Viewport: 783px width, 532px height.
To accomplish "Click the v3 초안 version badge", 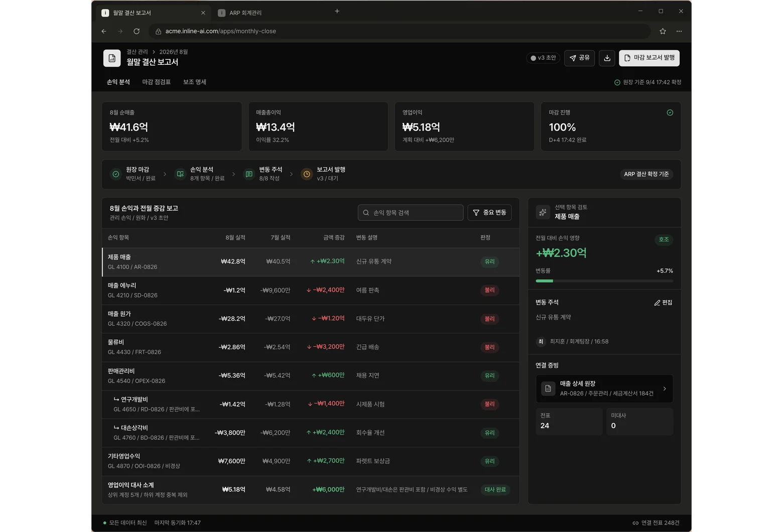I will point(543,58).
